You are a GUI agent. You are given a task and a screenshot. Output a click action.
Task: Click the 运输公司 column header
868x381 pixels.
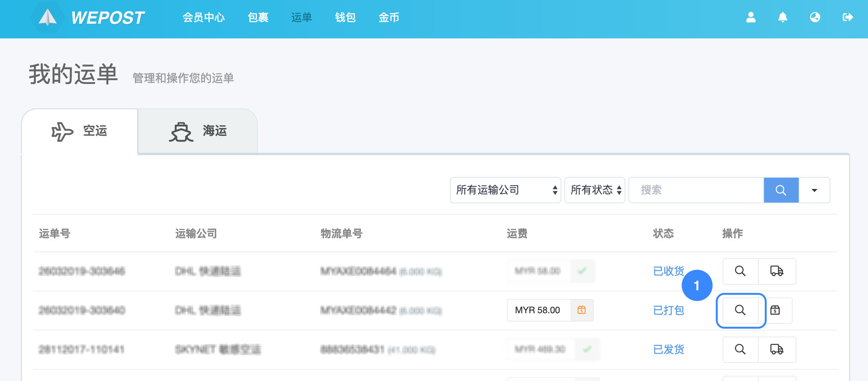point(196,233)
